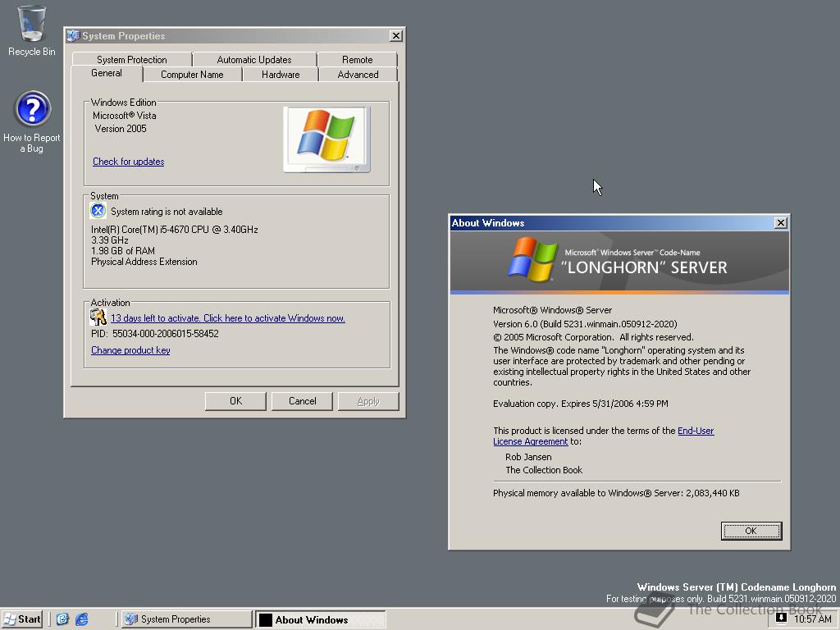
Task: Click the Codename Longhorn desktop build watermark
Action: [x=720, y=593]
